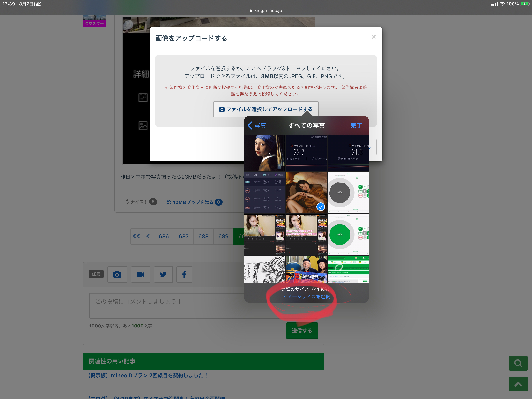Select the speed test 22.7 Mbps thumbnail
Screen dimensions: 532x399
[306, 153]
